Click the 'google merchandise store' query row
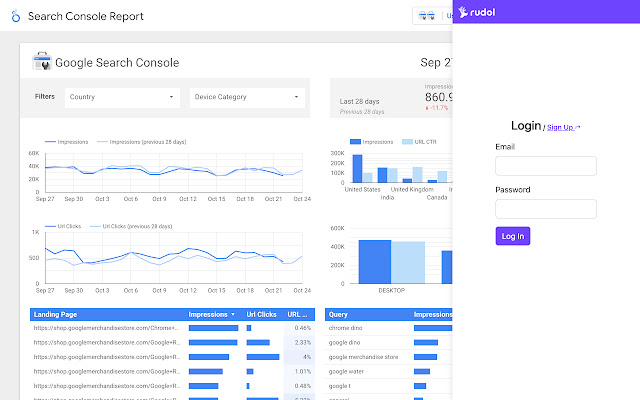 pos(389,357)
